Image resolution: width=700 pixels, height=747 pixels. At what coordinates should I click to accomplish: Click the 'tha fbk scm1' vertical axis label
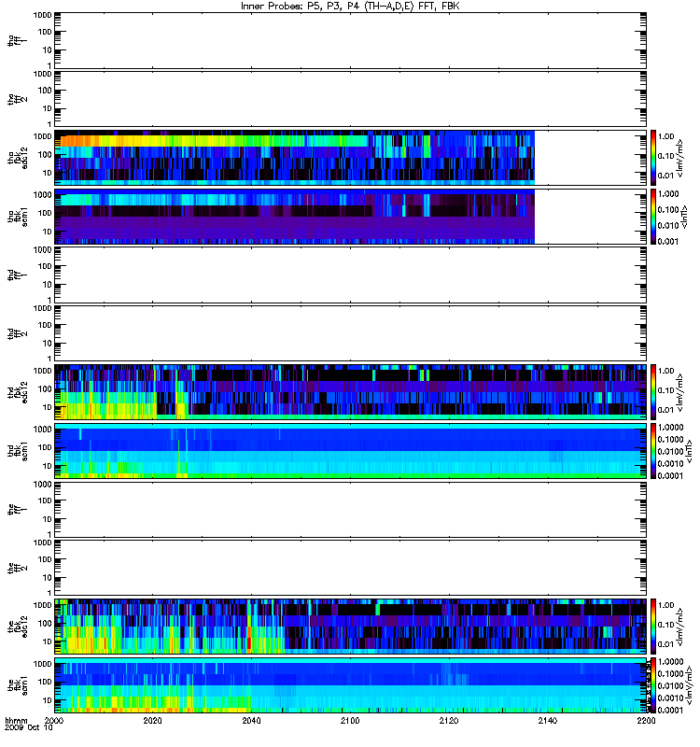(18, 217)
